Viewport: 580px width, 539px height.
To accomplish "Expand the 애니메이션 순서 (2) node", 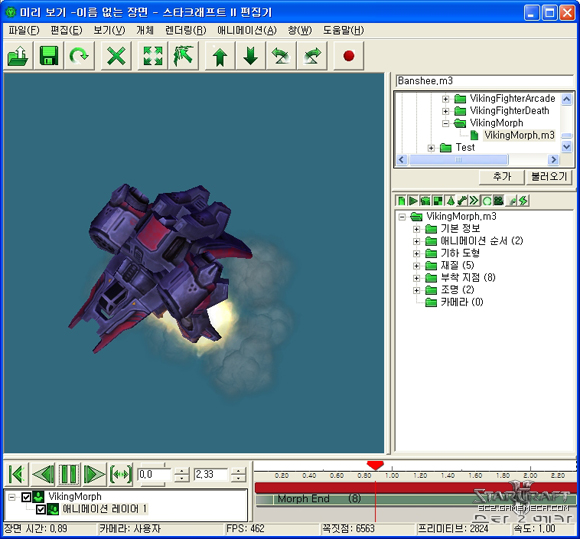I will [x=417, y=241].
